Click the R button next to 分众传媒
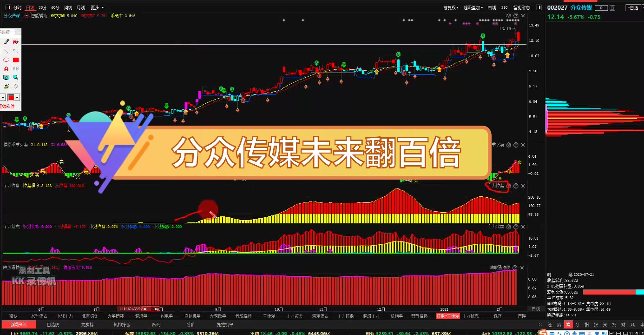Image resolution: width=644 pixels, height=335 pixels. (x=601, y=7)
